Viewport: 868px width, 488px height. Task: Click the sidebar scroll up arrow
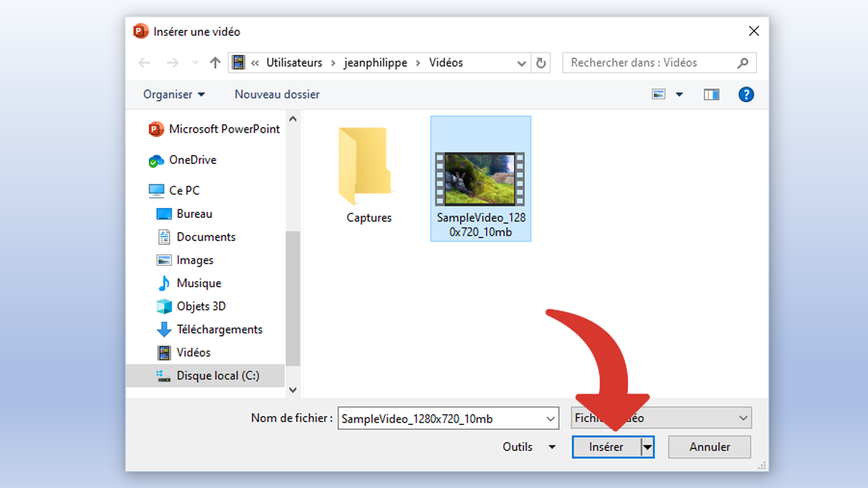(x=293, y=119)
